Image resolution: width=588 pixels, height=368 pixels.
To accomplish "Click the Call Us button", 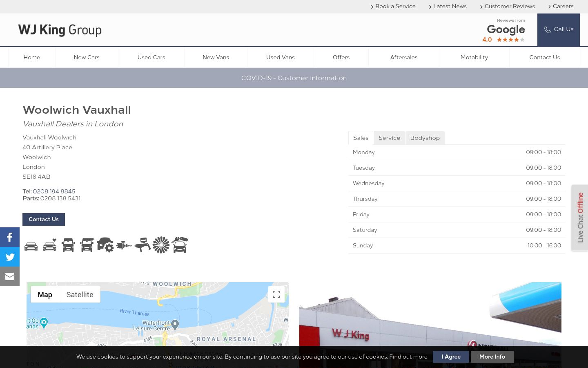I will (559, 30).
